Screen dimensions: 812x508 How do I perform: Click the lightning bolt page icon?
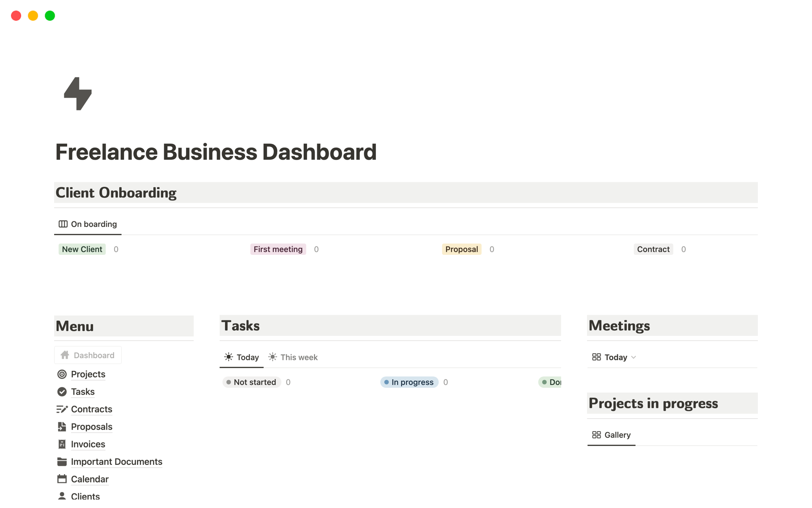(78, 94)
